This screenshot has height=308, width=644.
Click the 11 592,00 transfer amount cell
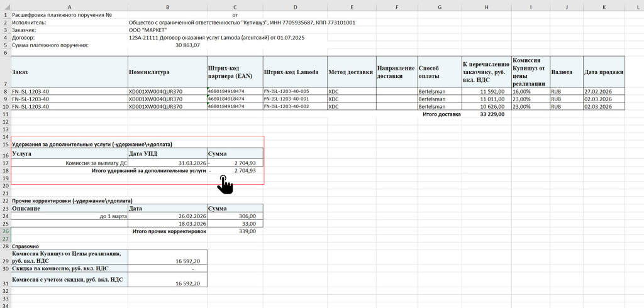click(x=486, y=91)
